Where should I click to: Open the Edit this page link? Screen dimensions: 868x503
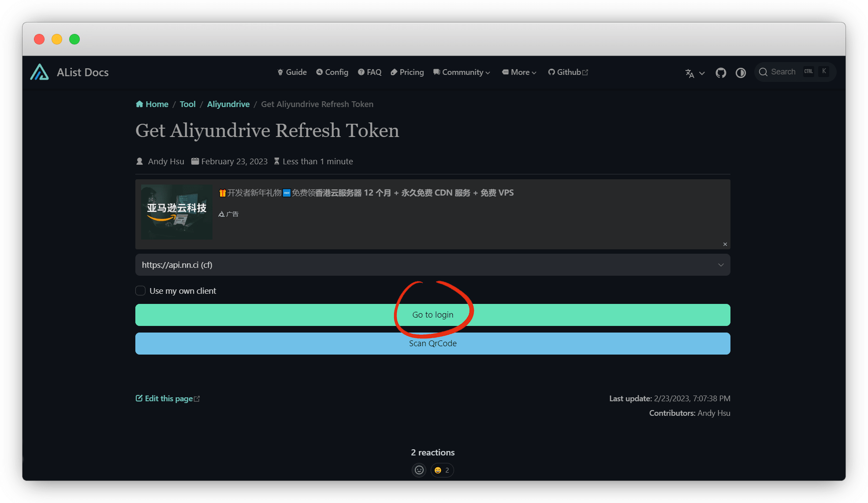click(168, 399)
